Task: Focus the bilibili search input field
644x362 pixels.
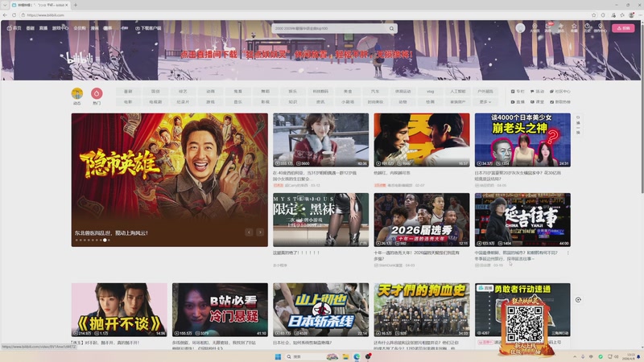Action: click(330, 28)
